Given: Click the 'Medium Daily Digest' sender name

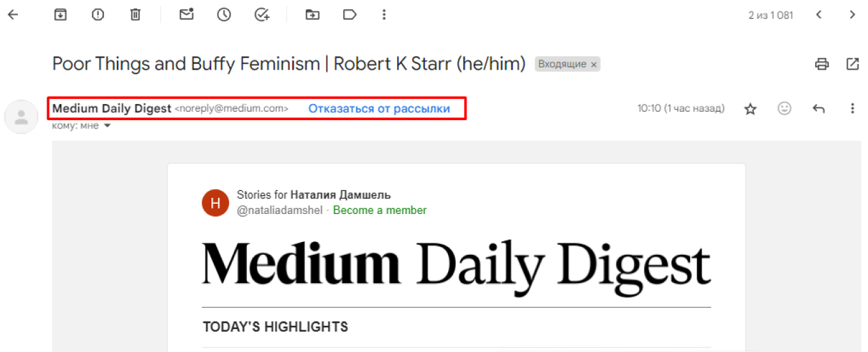Looking at the screenshot, I should coord(112,109).
